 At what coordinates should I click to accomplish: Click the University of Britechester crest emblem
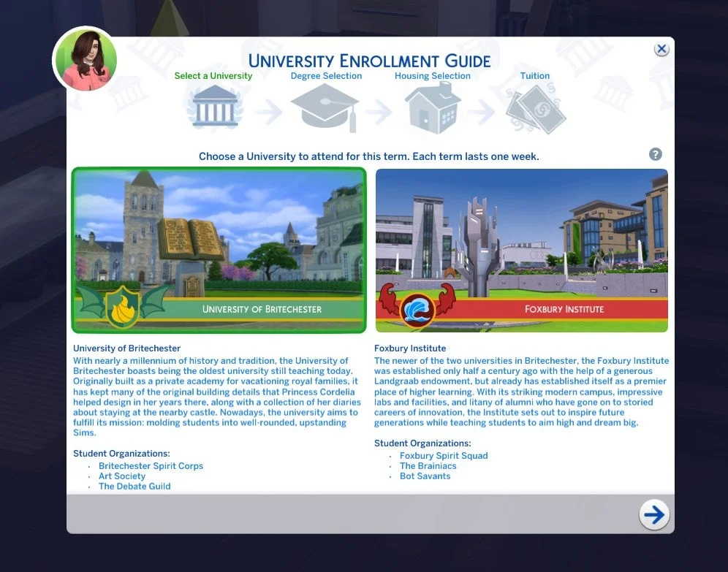coord(123,308)
